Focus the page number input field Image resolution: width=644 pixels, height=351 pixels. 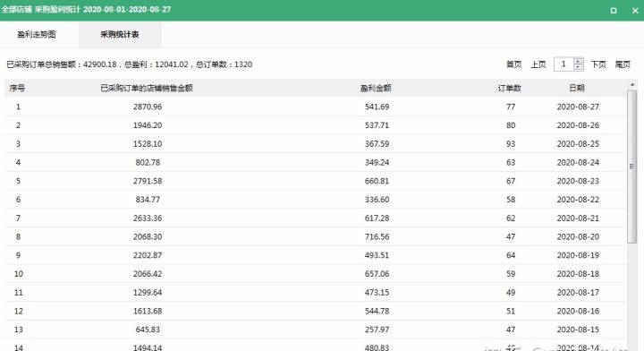pyautogui.click(x=563, y=64)
